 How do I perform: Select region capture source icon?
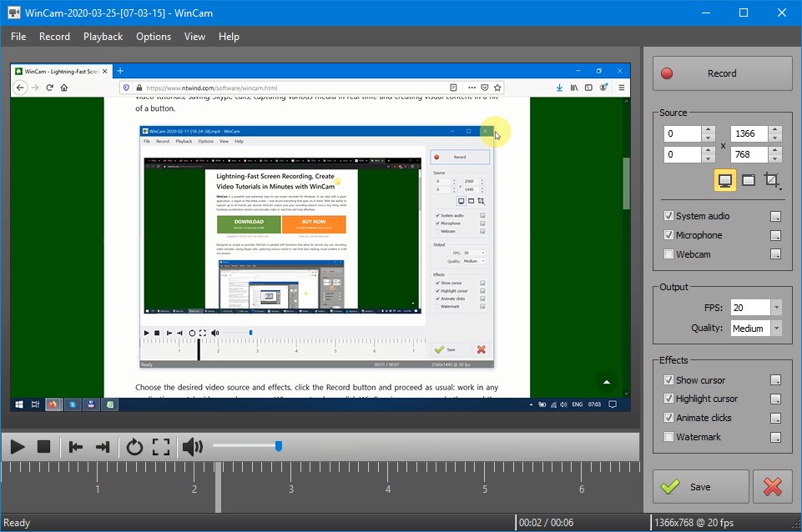coord(772,180)
